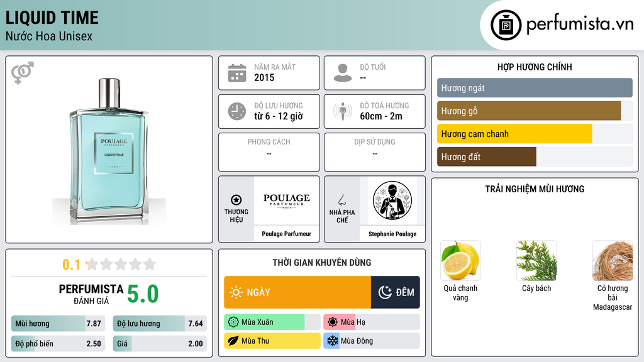
Task: Click the THƯƠNG HIỆU label
Action: 236,216
